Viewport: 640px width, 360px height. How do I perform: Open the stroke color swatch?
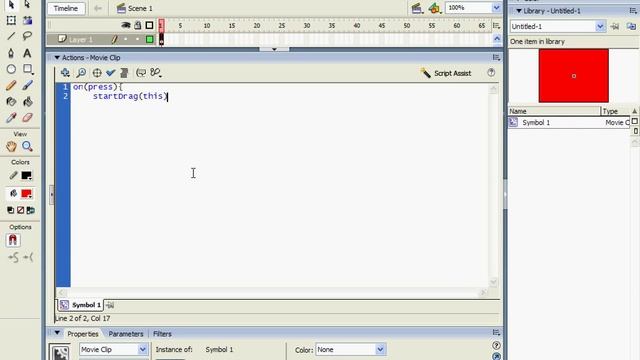click(x=27, y=176)
